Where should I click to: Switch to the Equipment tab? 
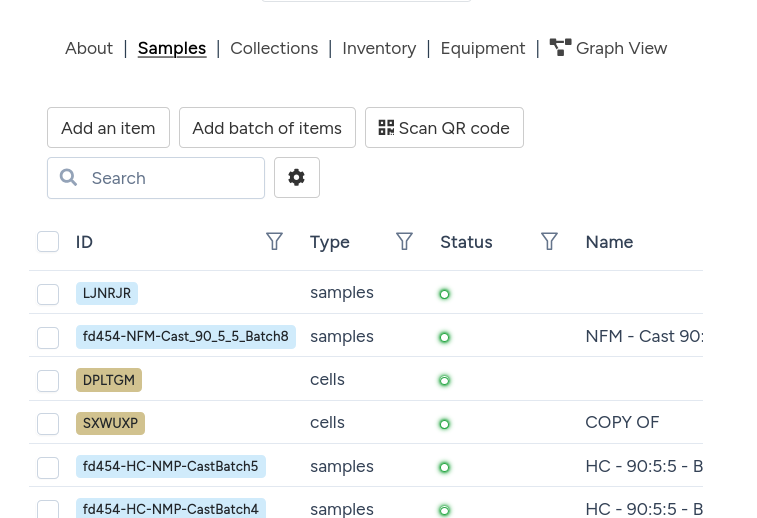pos(483,48)
